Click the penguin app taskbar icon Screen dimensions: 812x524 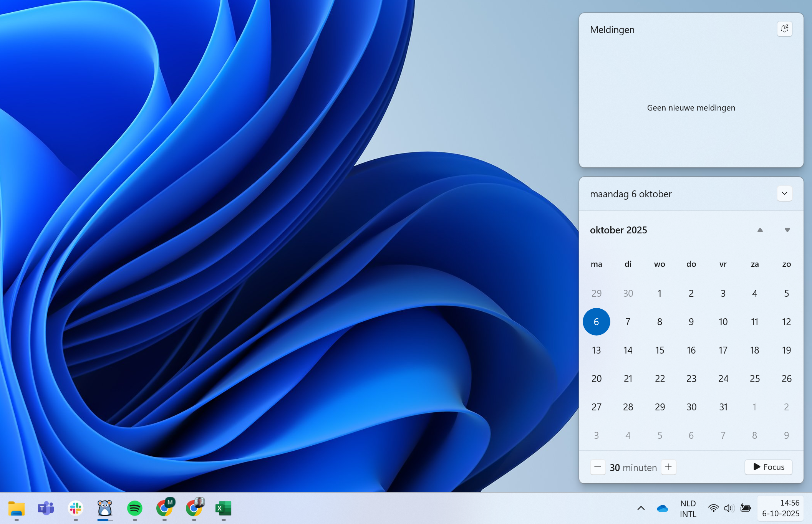105,508
